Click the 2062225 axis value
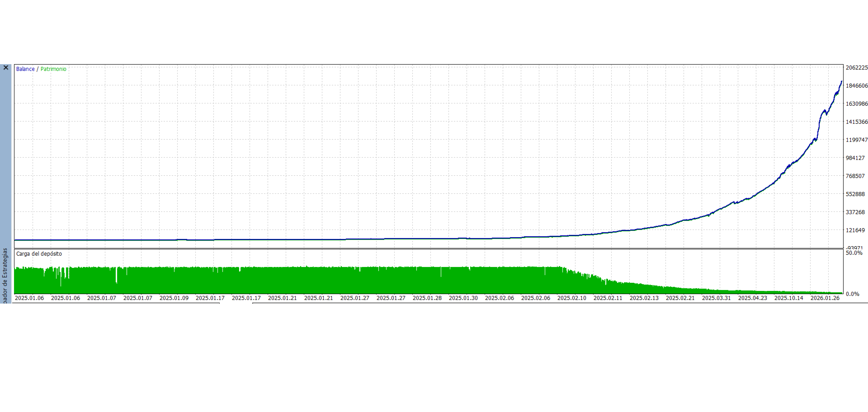Screen dimensions: 868x412 point(857,68)
